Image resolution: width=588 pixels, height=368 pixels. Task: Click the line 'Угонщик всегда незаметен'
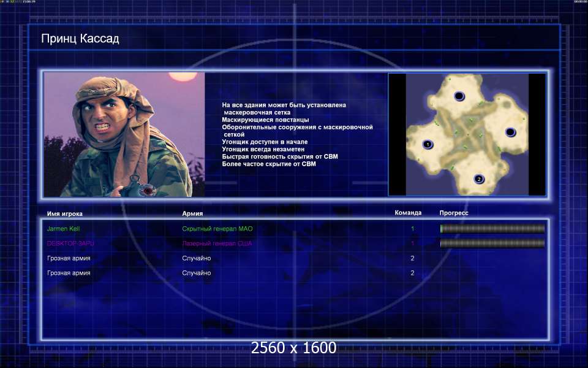coord(263,149)
